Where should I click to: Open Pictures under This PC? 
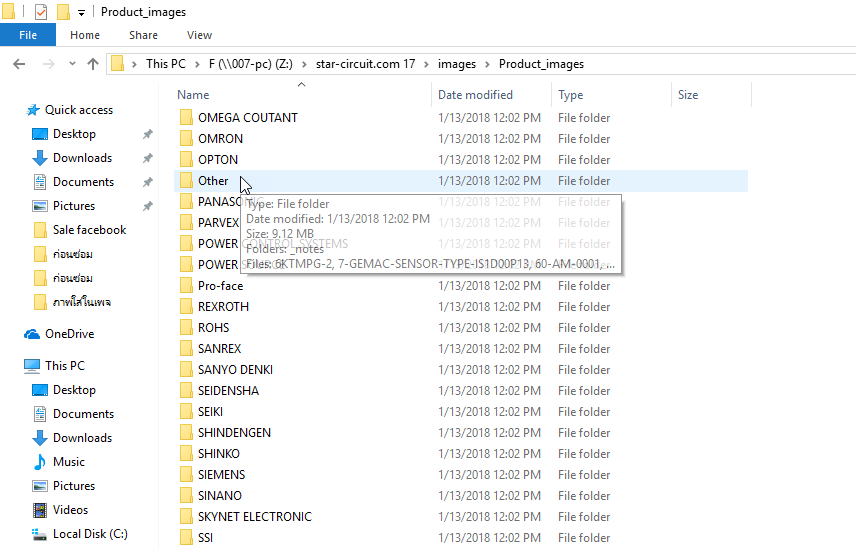pos(64,486)
